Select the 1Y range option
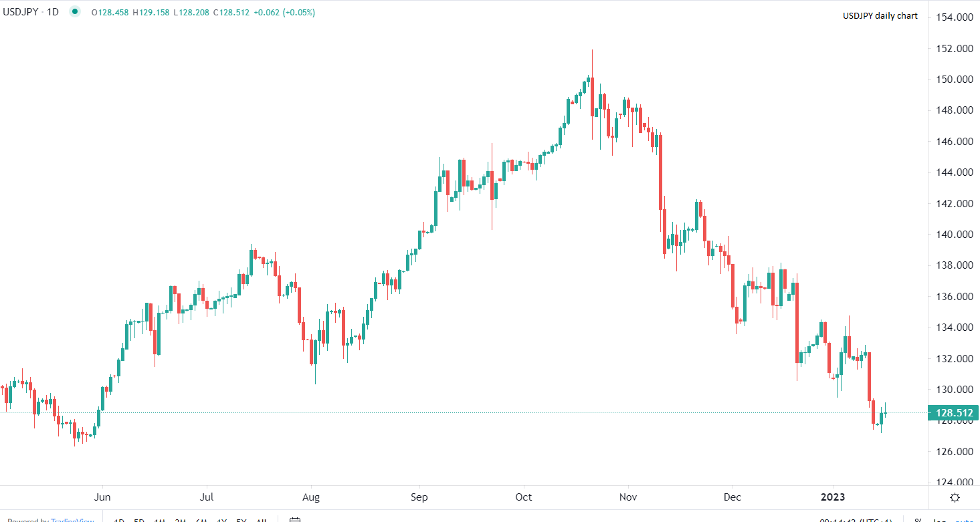Viewport: 980px width, 522px height. (x=222, y=519)
